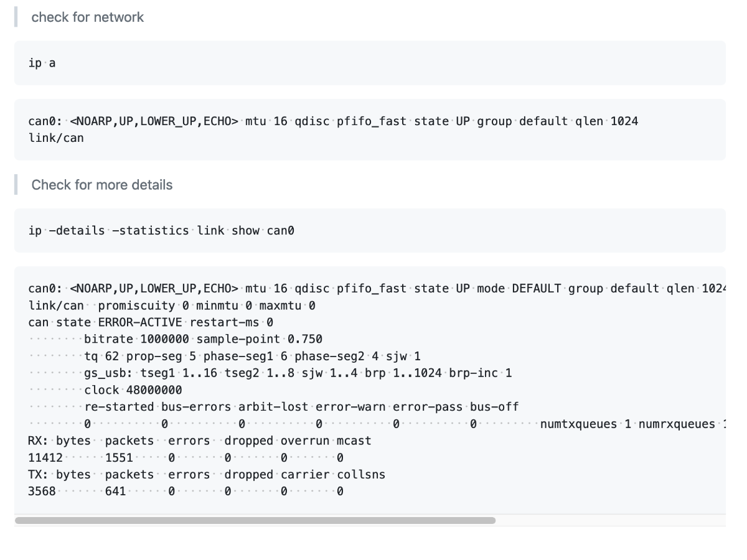Click the 'ip a' command text
The image size is (747, 560).
(42, 63)
